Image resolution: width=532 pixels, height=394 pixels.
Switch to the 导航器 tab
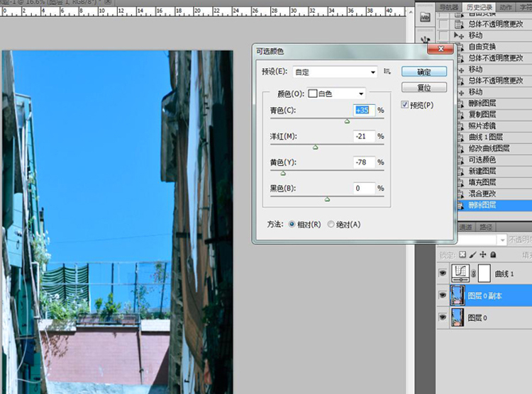[x=448, y=7]
